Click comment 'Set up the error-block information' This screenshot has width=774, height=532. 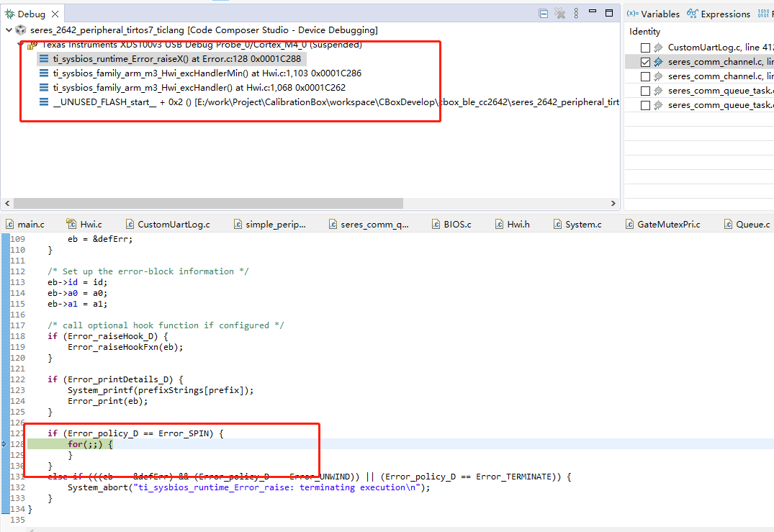148,271
